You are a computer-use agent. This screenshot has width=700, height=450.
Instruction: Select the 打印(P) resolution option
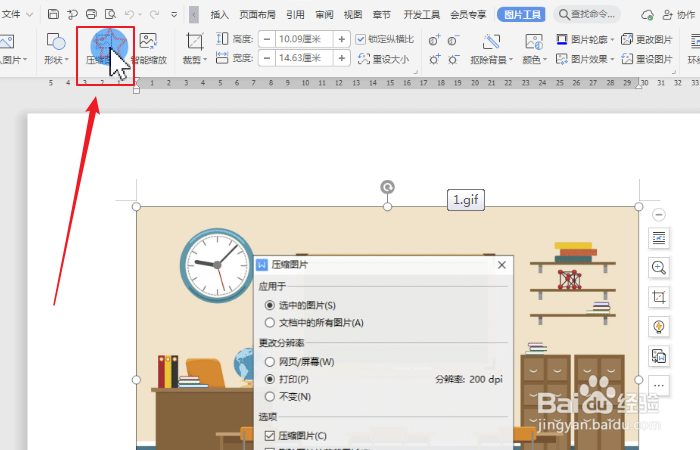click(x=270, y=379)
